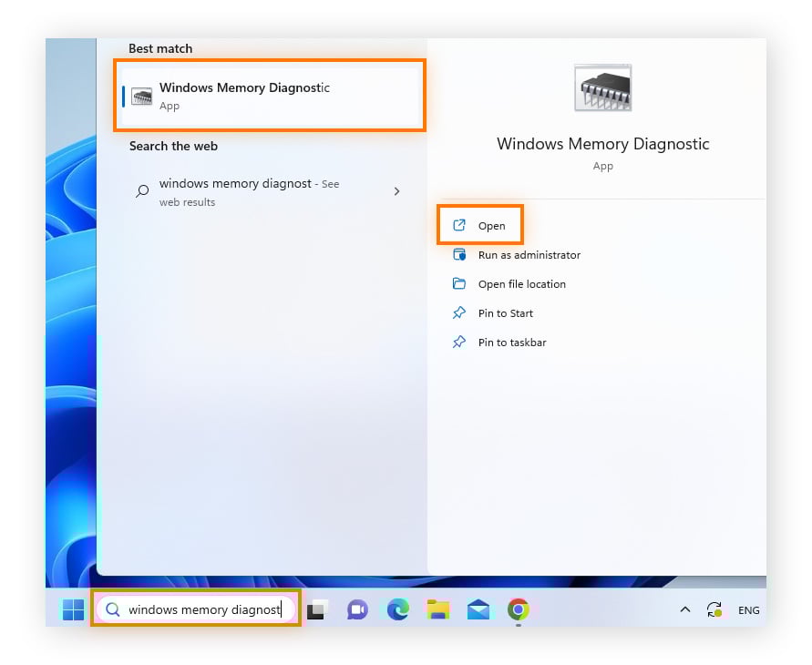Click the Open button
This screenshot has width=812, height=665.
click(490, 225)
